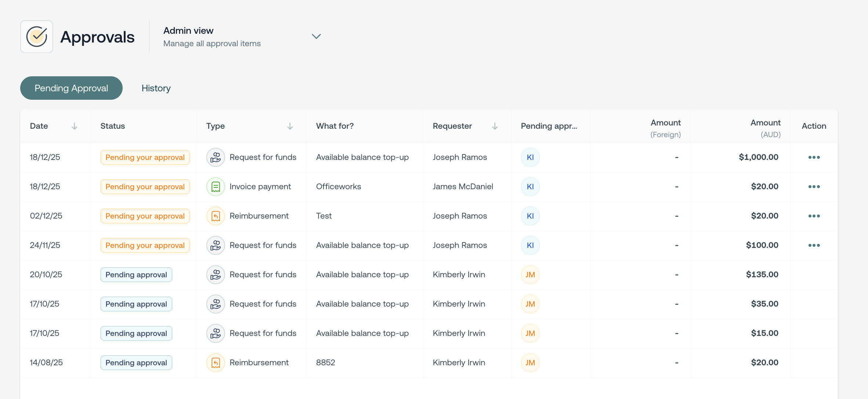Open James McDaniel requester entry
Viewport: 868px width, 399px height.
coord(463,187)
